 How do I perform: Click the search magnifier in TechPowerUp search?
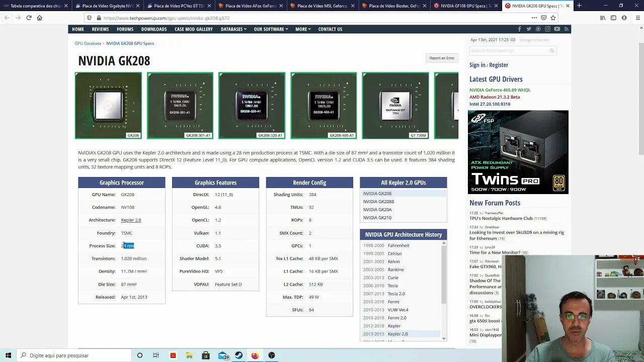click(x=552, y=51)
